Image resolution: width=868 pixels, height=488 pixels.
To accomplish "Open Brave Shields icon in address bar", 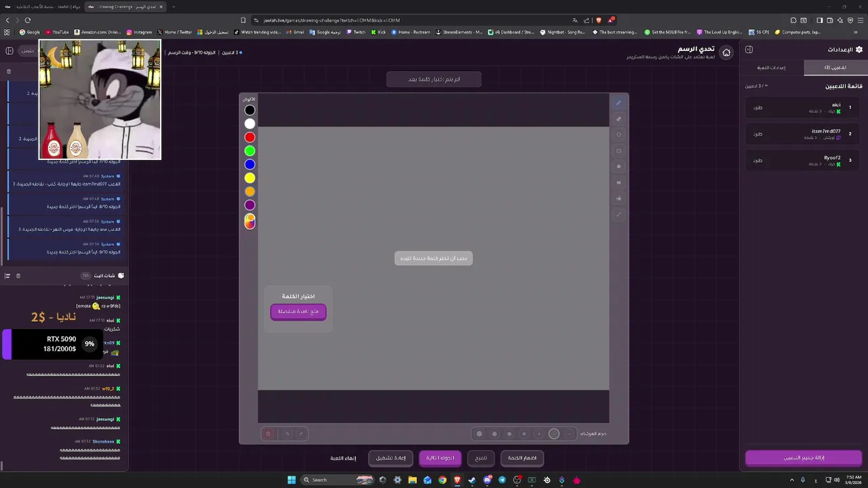I will pyautogui.click(x=599, y=20).
